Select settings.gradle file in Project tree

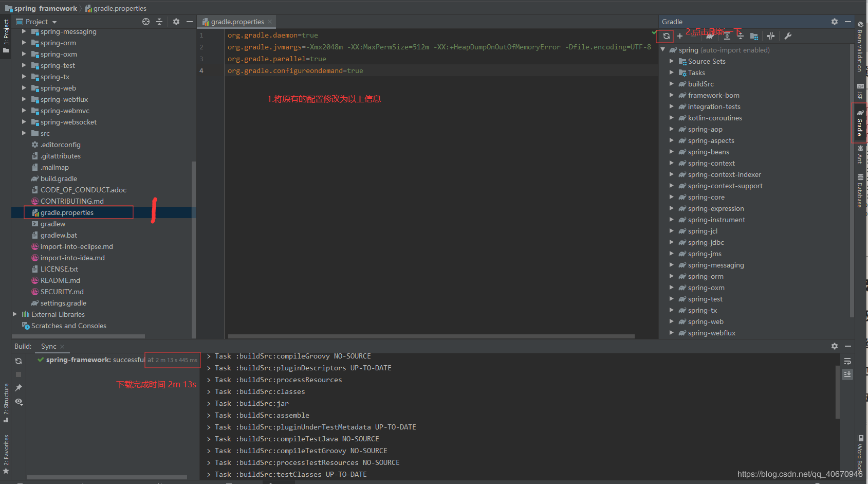63,303
